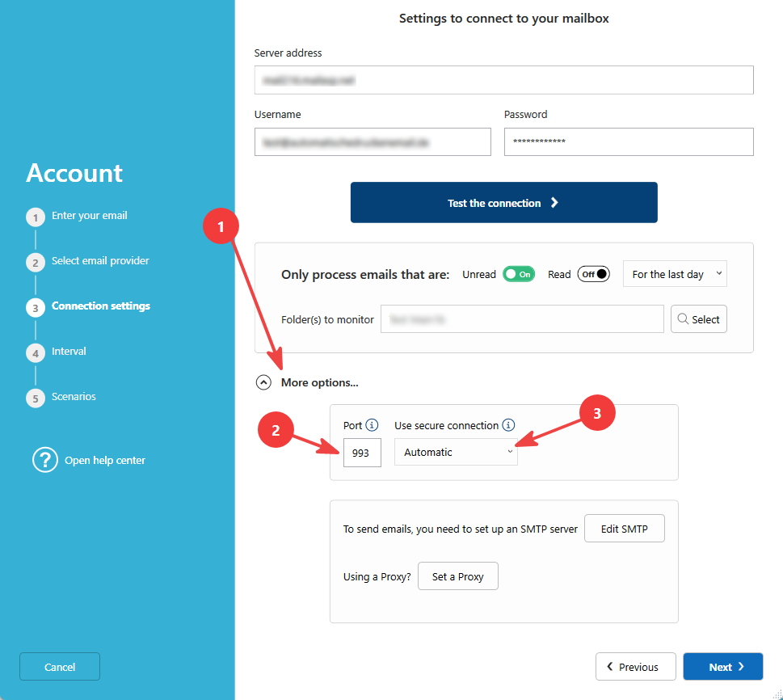Click the Folder(s) to monitor field

click(x=522, y=318)
